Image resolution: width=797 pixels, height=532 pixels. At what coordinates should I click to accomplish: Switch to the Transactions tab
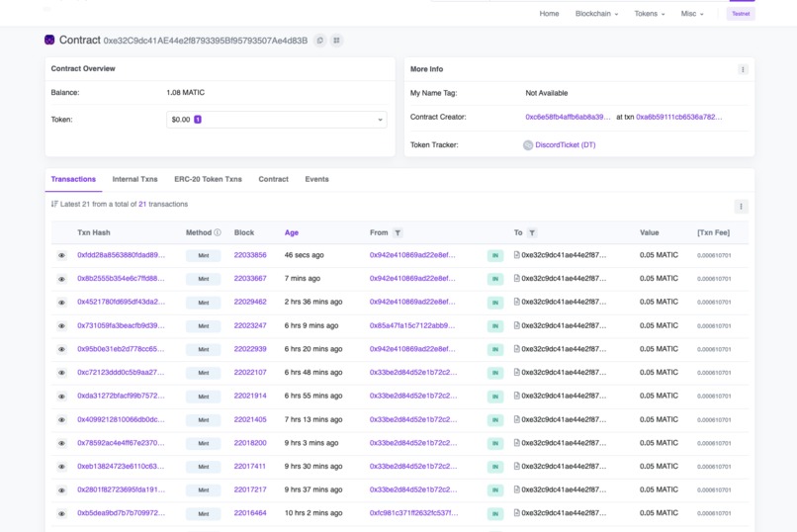(x=73, y=179)
